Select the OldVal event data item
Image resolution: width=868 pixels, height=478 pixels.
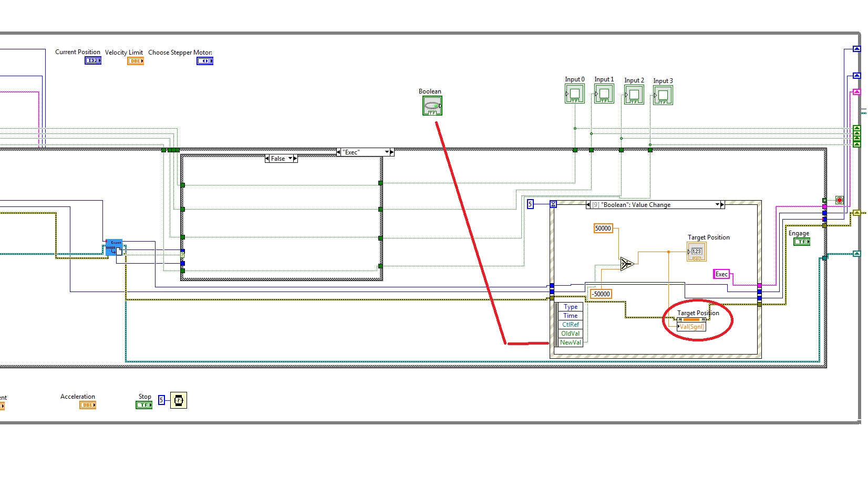click(571, 334)
